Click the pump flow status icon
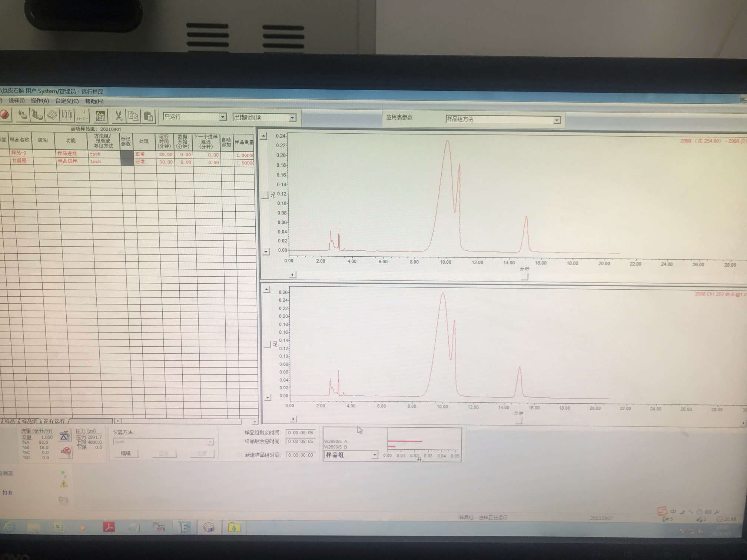Screen dimensions: 747x560 pos(64,436)
